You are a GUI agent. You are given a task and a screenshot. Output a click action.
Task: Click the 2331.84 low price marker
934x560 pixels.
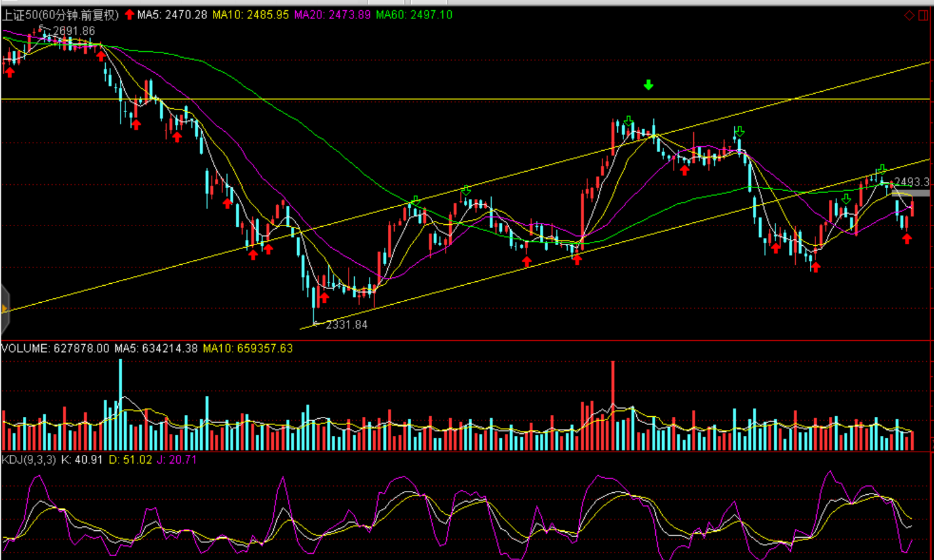(x=346, y=324)
